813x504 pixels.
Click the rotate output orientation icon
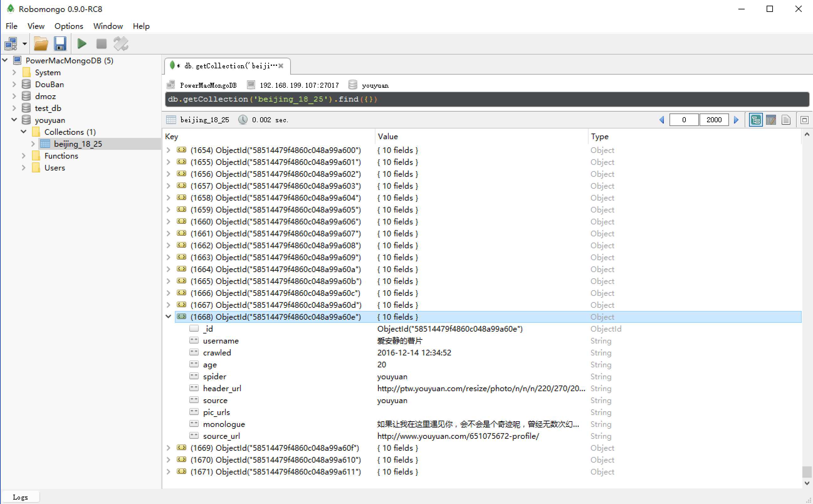coord(121,44)
